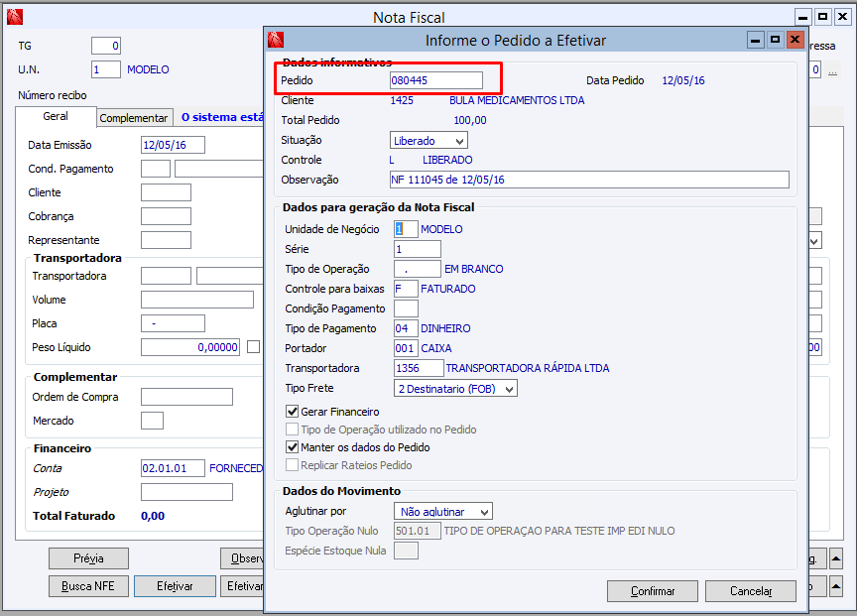This screenshot has height=616, width=857.
Task: Click the Total Faturado value 0,00
Action: 153,516
